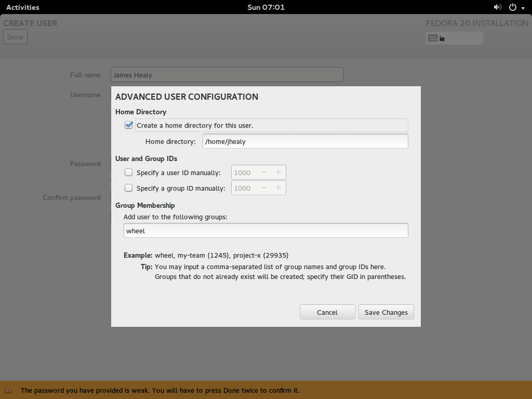The height and width of the screenshot is (399, 532).
Task: Click the Done button in Create User
Action: [15, 37]
